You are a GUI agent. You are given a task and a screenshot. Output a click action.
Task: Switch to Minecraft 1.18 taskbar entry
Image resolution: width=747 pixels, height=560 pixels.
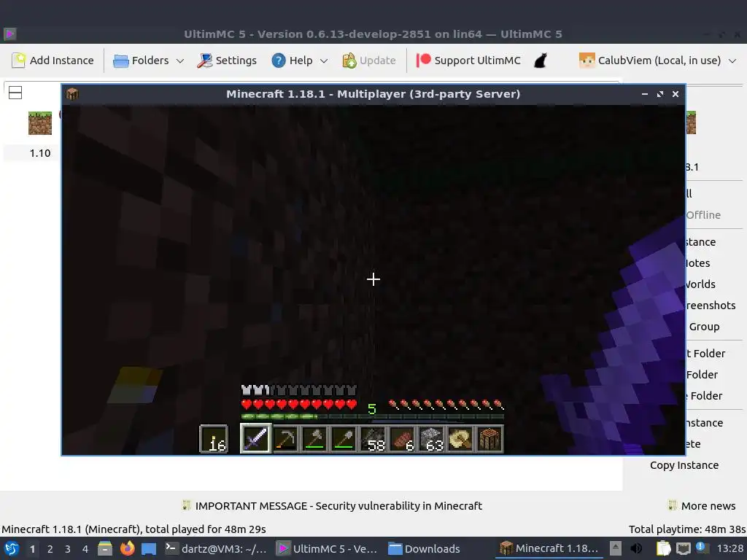pos(549,548)
